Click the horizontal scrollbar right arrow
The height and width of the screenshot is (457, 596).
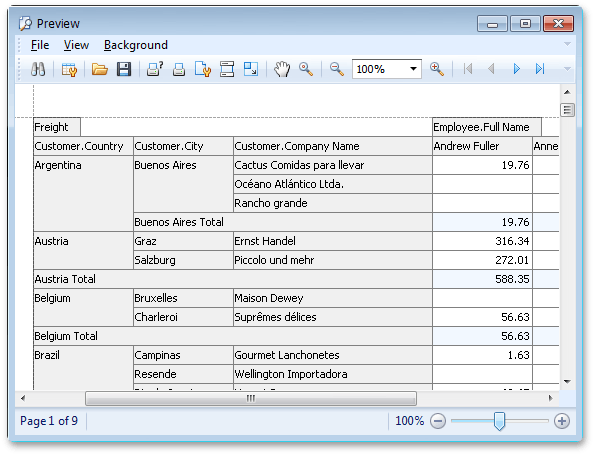click(550, 398)
